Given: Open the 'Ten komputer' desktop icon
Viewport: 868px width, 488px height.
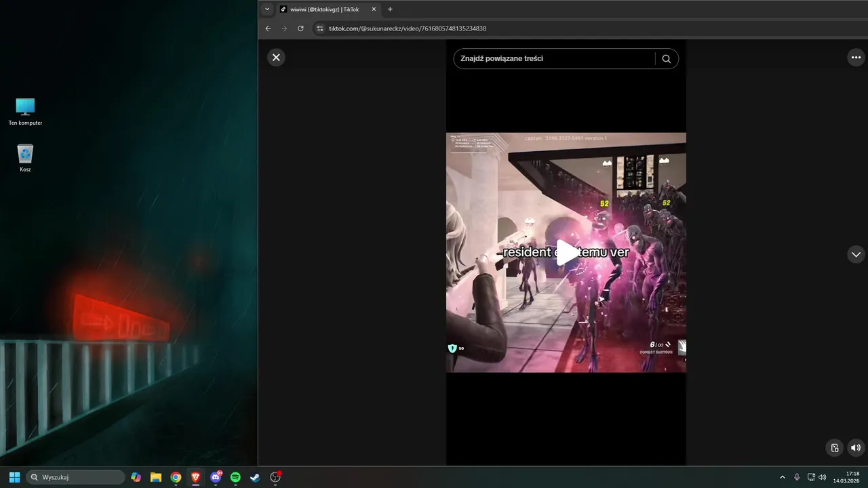Looking at the screenshot, I should [25, 112].
